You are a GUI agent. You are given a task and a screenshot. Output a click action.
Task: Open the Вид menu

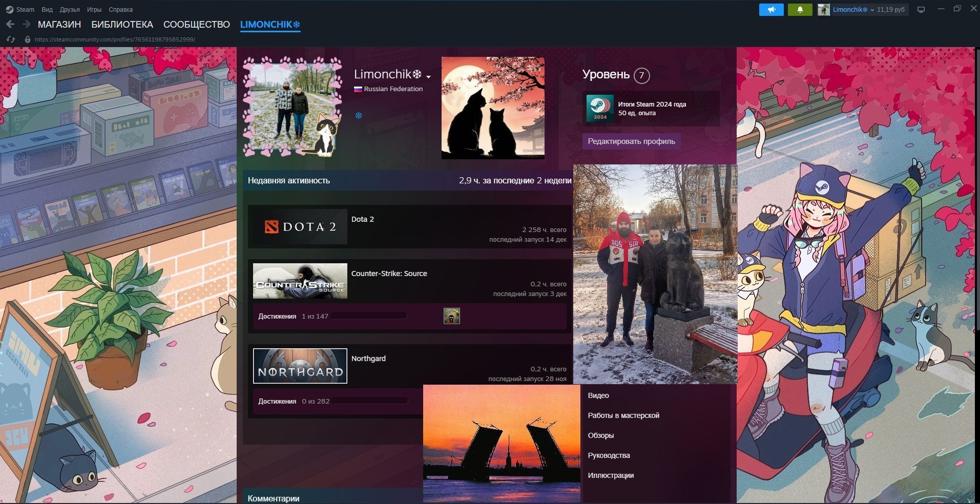point(47,10)
